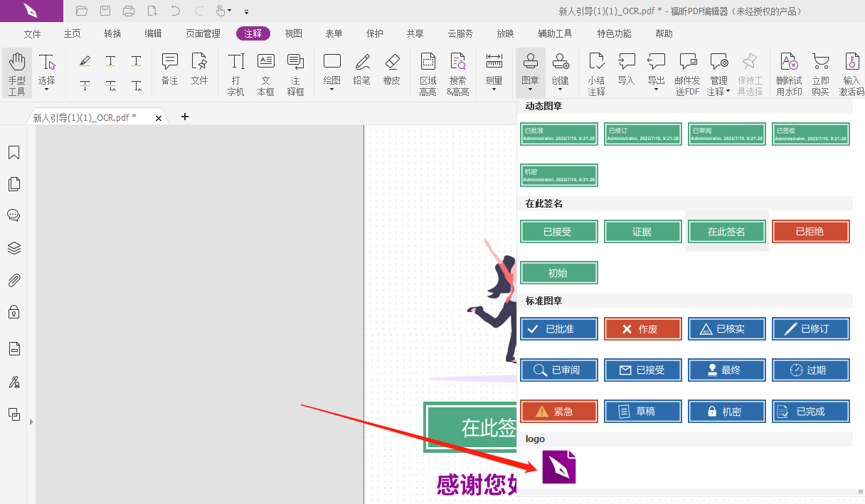Open the Bookmarks panel in left sidebar
The width and height of the screenshot is (865, 504).
(14, 152)
